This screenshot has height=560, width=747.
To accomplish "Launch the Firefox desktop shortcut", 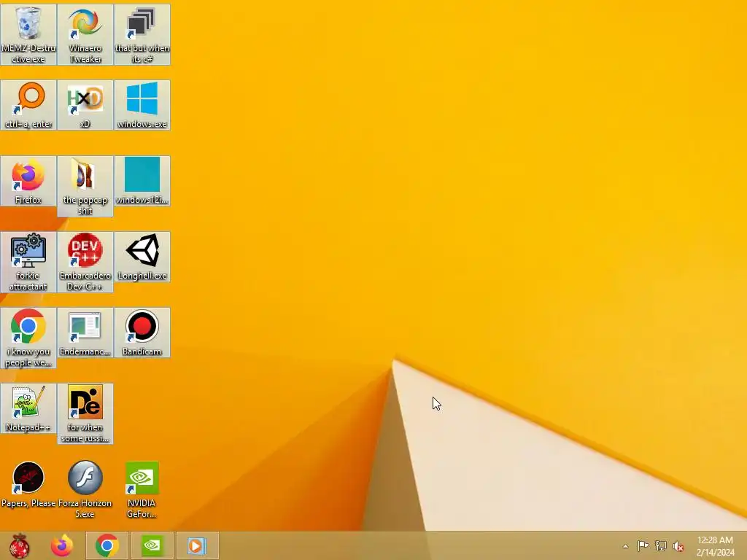I will coord(28,181).
